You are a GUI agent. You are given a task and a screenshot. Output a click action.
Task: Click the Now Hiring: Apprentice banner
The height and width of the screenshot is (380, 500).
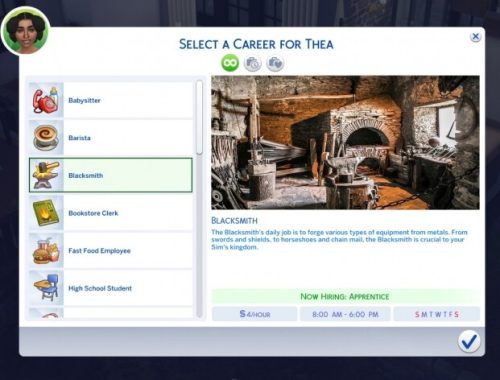pyautogui.click(x=345, y=296)
